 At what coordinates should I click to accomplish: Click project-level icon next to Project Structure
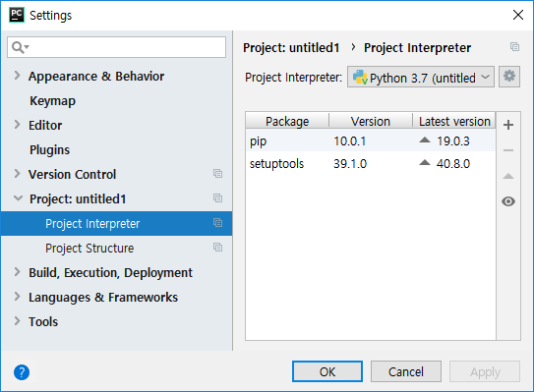(x=217, y=247)
